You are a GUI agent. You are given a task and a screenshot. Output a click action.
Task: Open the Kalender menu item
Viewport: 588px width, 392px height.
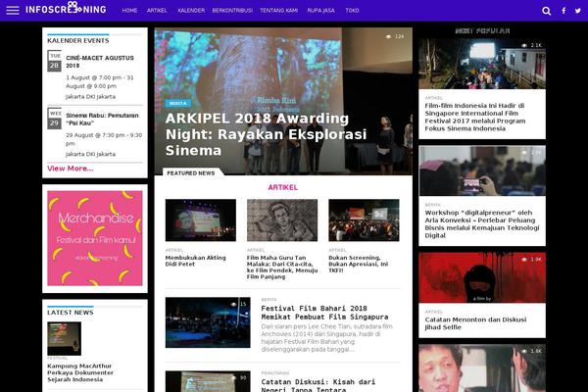point(191,11)
